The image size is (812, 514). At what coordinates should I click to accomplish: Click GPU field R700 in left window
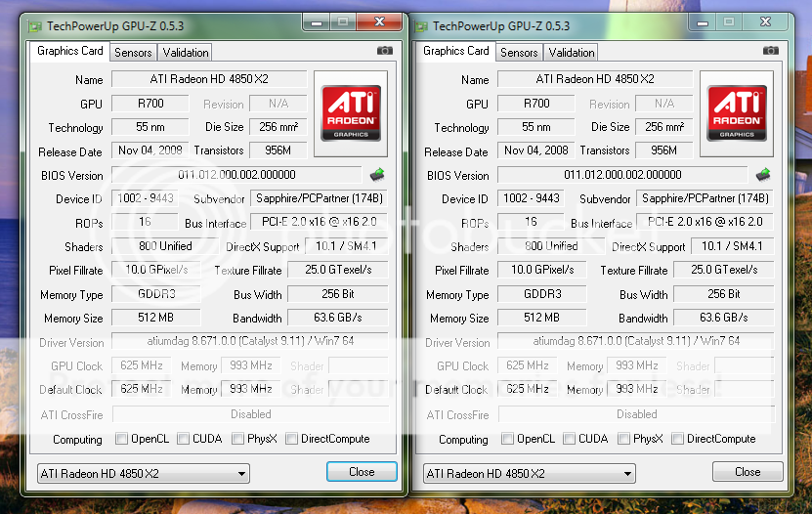(x=150, y=104)
